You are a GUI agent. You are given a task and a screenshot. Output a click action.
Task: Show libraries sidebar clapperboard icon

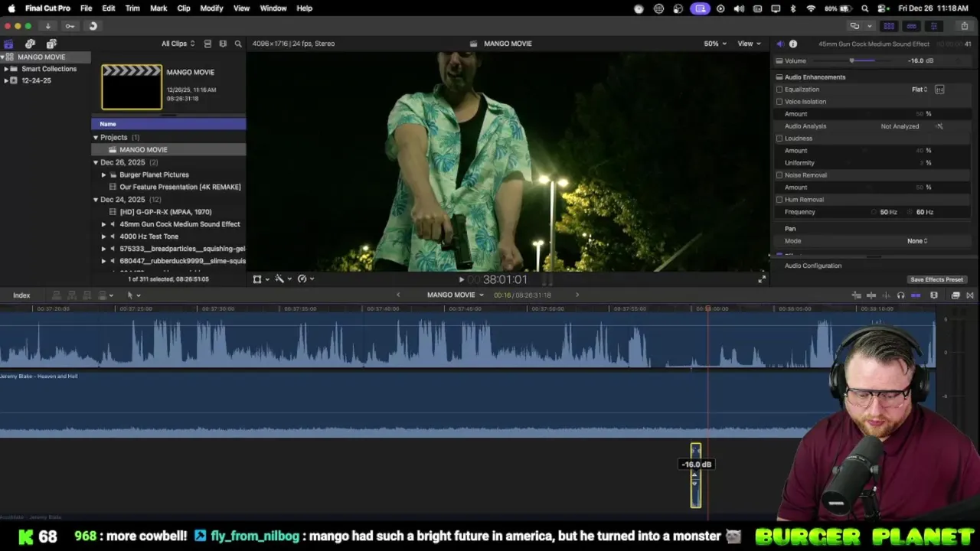pyautogui.click(x=8, y=44)
